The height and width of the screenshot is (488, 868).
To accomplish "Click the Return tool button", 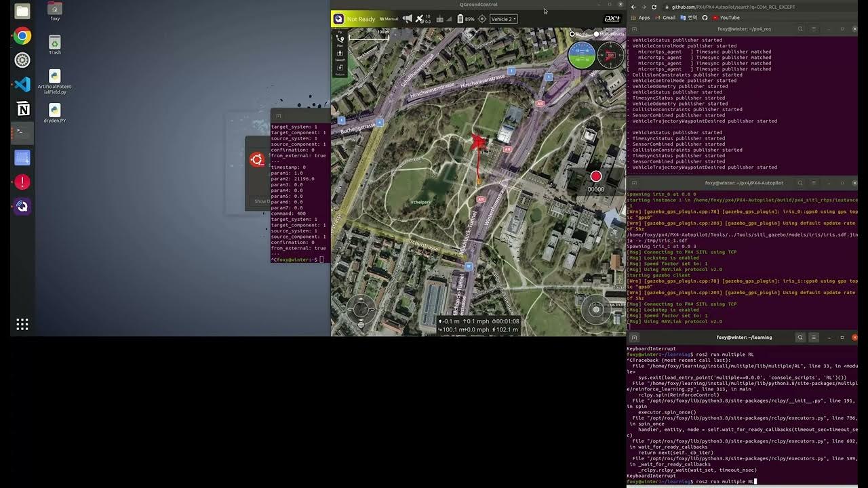I will [x=340, y=68].
